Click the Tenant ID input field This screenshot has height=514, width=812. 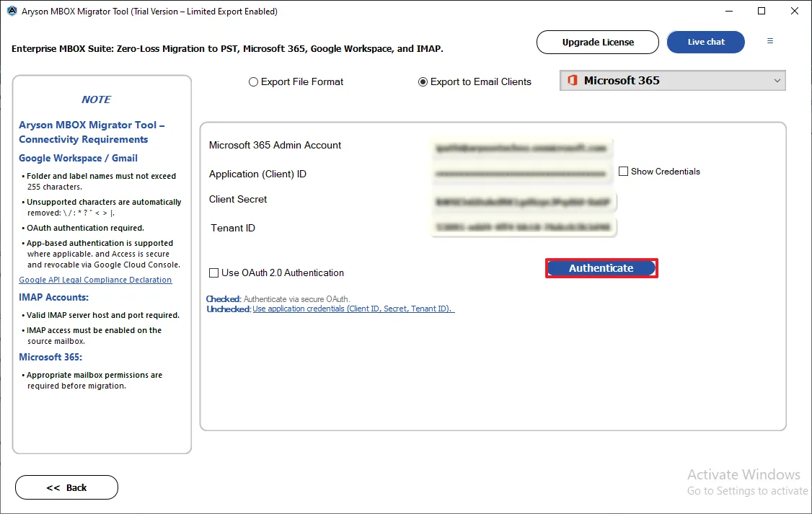pos(523,226)
